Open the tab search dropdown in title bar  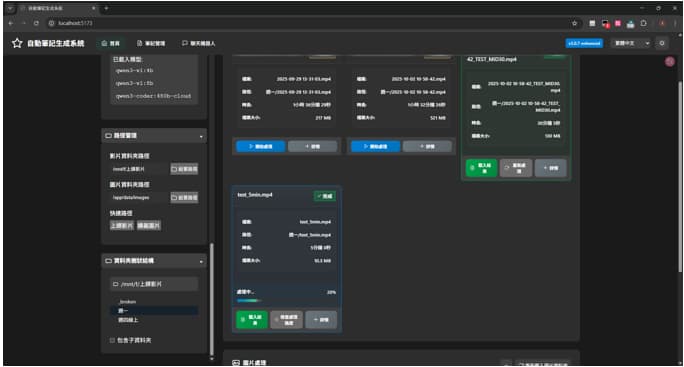pyautogui.click(x=10, y=8)
